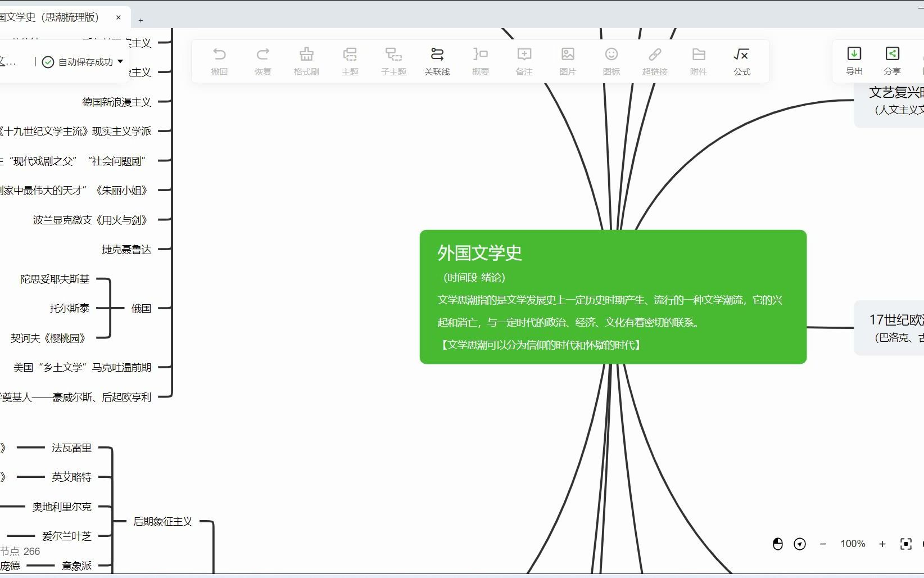Image resolution: width=924 pixels, height=578 pixels.
Task: Click the fit-to-screen icon
Action: 906,544
